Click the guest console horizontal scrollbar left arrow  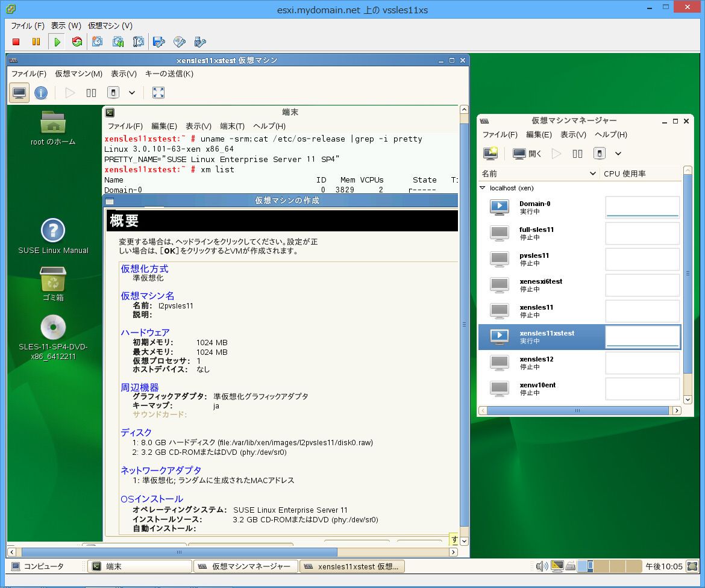coord(12,552)
